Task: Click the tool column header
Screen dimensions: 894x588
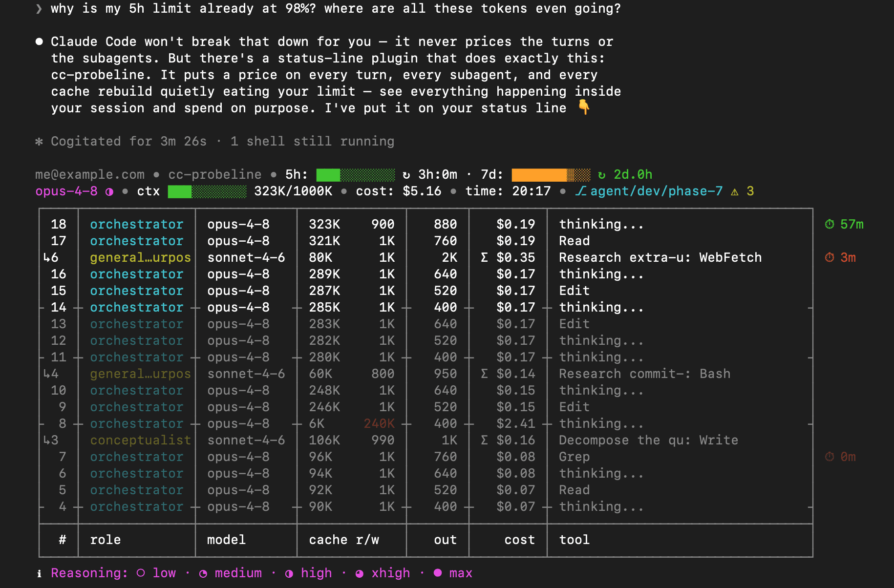Action: point(574,540)
